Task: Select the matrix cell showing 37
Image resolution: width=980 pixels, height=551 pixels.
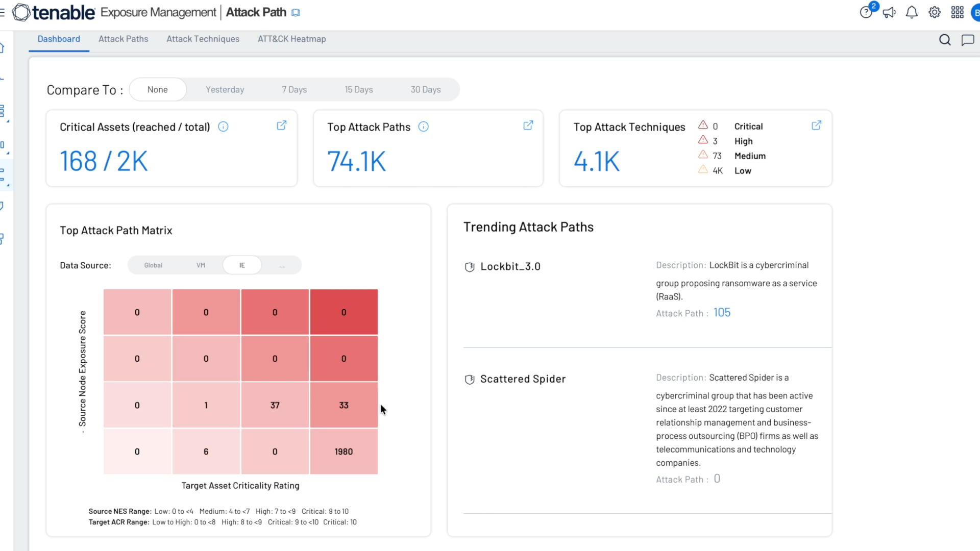Action: click(x=275, y=405)
